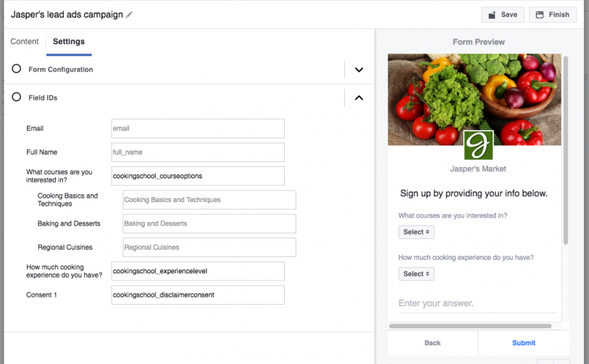Click the pencil icon beside campaign name

(129, 15)
